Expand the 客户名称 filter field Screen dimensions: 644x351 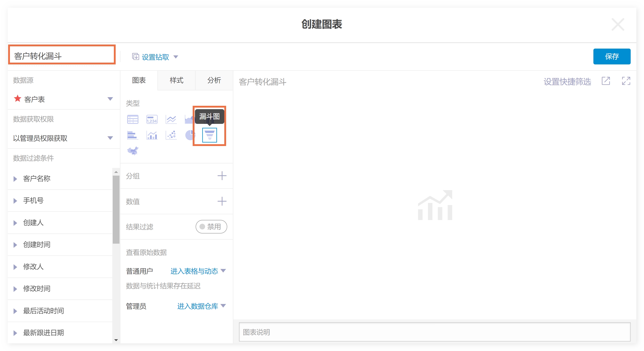tap(16, 179)
